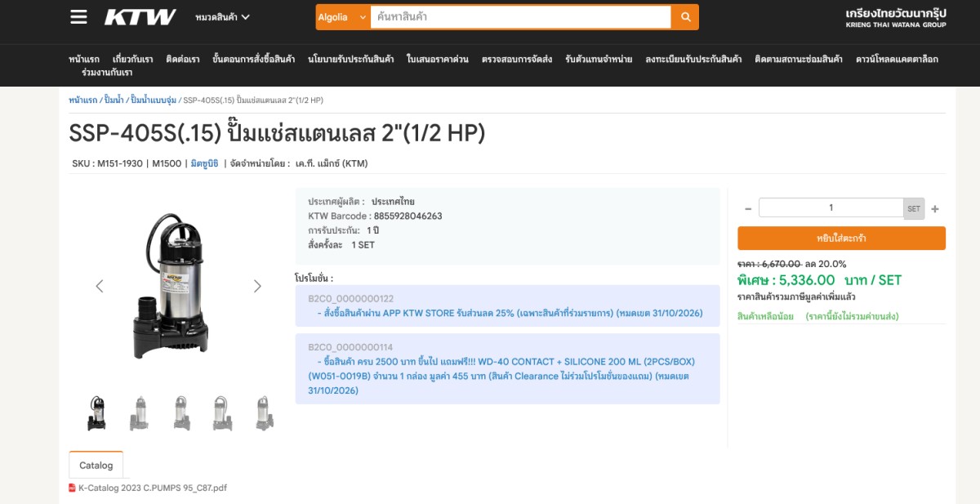Go to หน้าแรก in navigation bar
The height and width of the screenshot is (504, 980).
tap(84, 59)
